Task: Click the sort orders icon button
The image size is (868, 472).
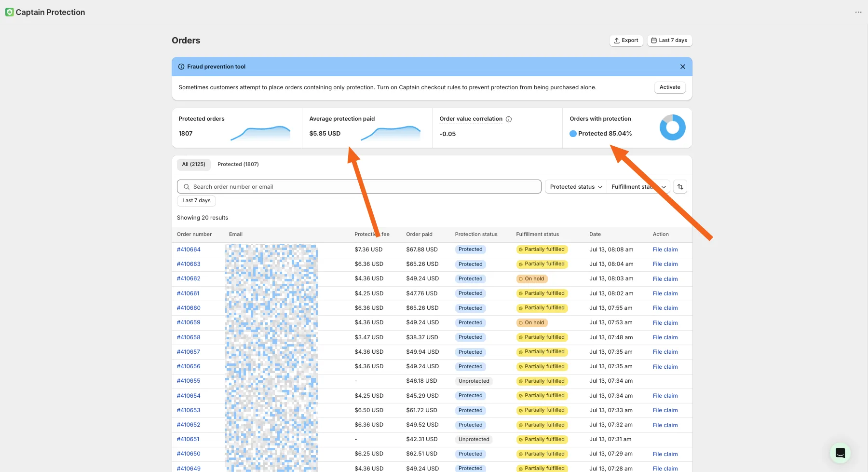Action: tap(680, 187)
